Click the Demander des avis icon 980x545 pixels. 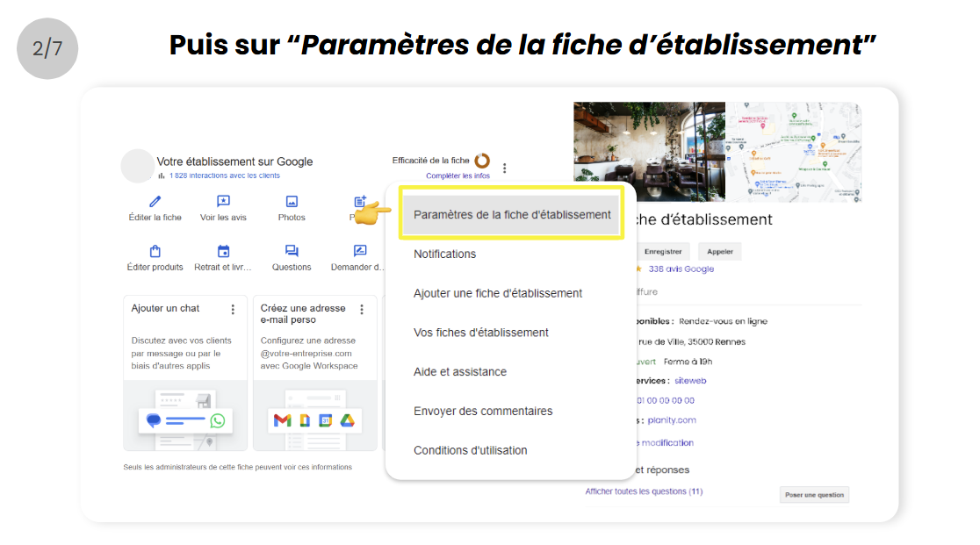click(359, 251)
